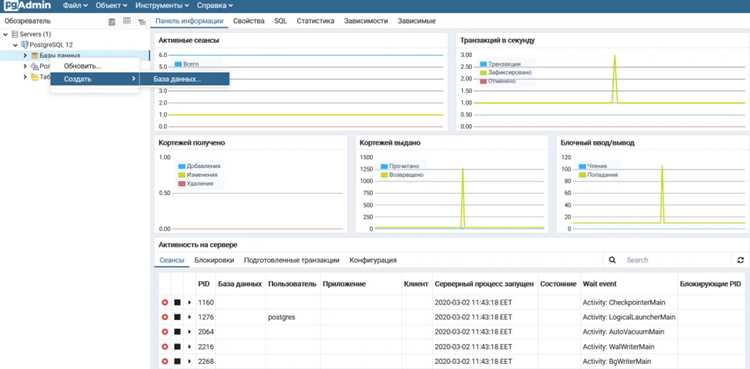This screenshot has height=369, width=750.
Task: Open the Статистика tab
Action: pyautogui.click(x=315, y=21)
